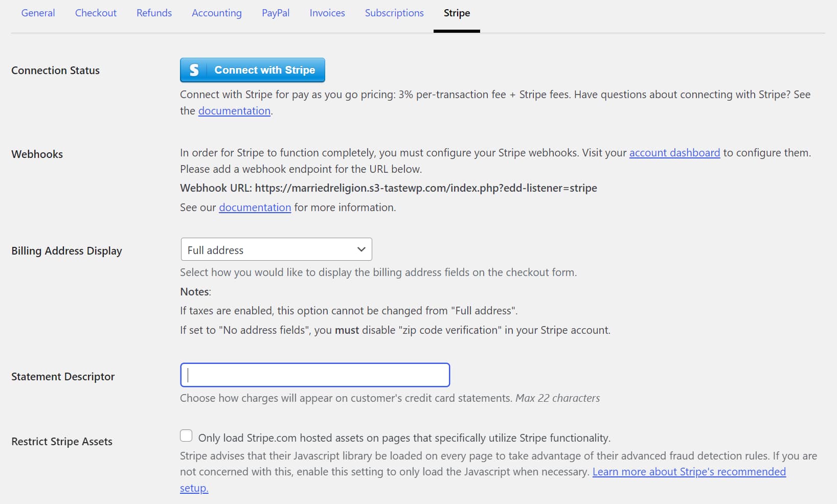Image resolution: width=837 pixels, height=504 pixels.
Task: Switch to the General tab
Action: click(38, 13)
